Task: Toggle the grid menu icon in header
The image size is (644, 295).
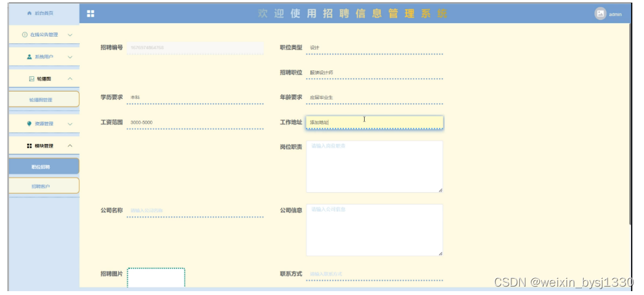Action: point(91,14)
